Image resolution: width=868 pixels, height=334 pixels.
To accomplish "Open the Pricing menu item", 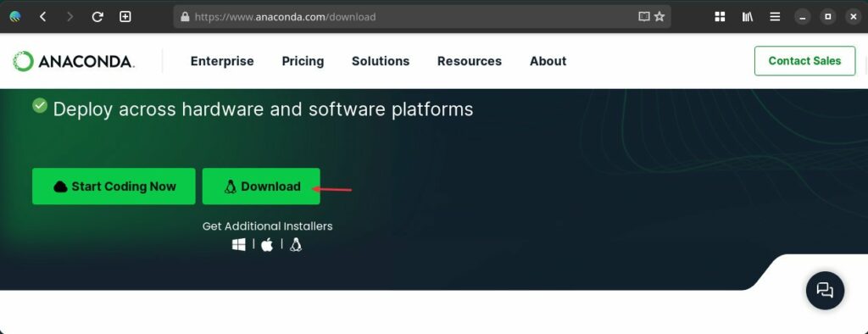I will coord(303,61).
